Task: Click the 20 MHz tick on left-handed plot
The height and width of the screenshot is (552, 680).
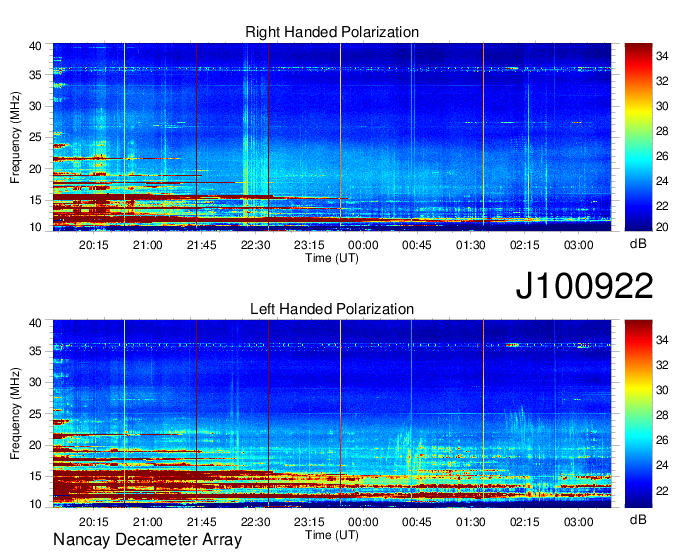Action: [x=35, y=445]
